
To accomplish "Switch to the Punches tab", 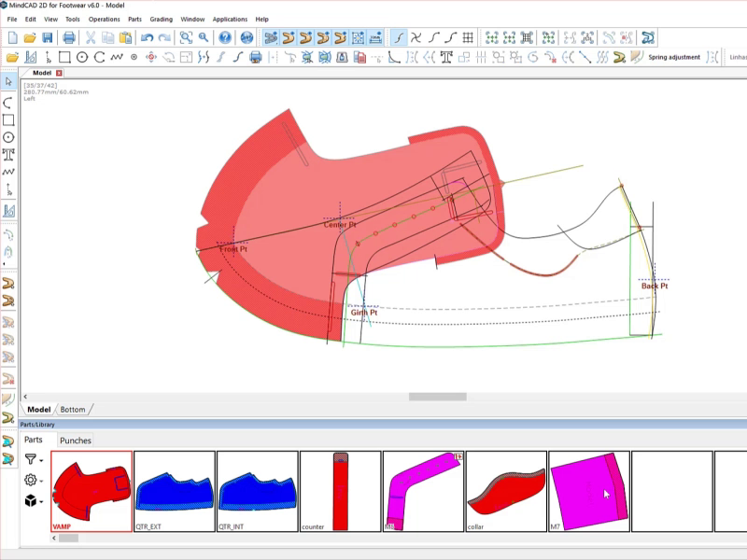I will click(76, 441).
